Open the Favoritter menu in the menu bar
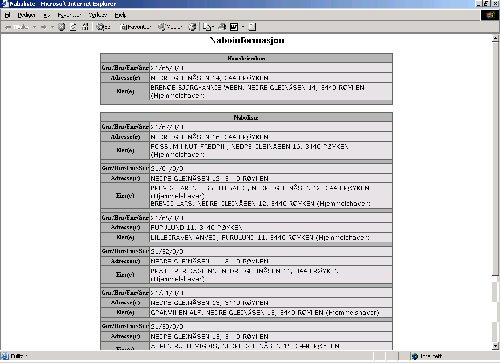 [69, 15]
